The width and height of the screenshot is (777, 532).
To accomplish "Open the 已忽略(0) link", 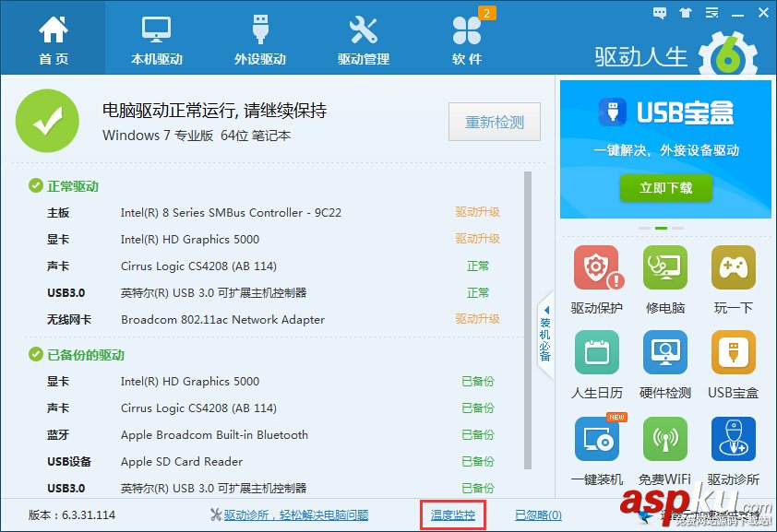I will click(x=538, y=514).
